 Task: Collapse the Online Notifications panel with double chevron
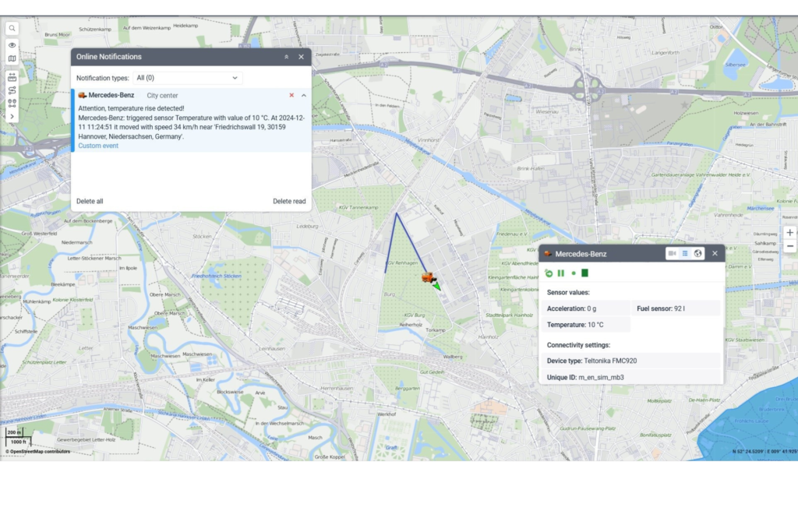(x=286, y=57)
